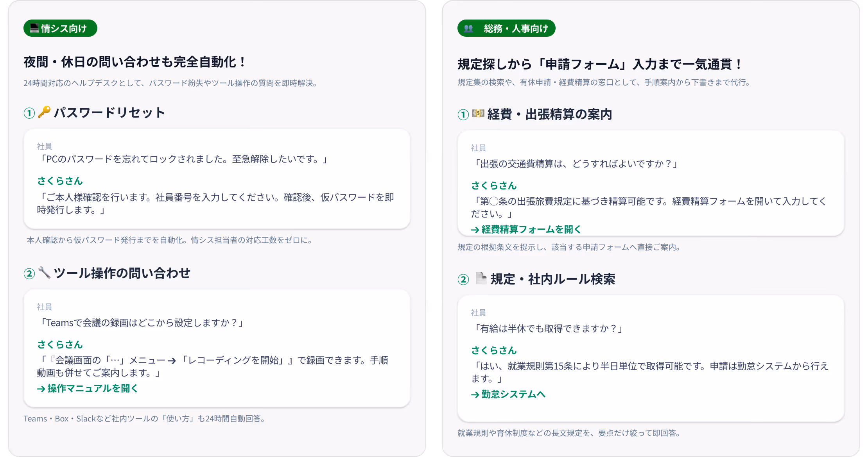Click the 規定・社内ルール検索 section title
The image size is (868, 457).
click(553, 279)
